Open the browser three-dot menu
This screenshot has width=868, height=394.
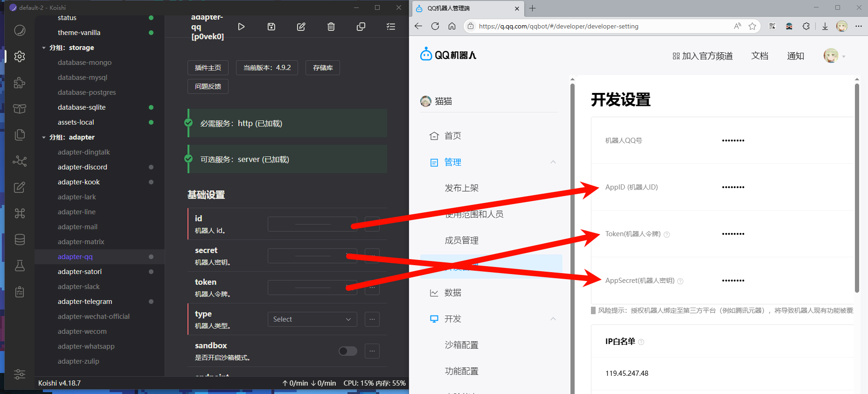(859, 26)
